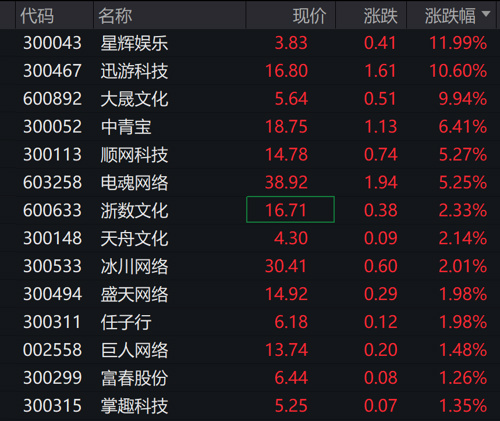
Task: Open 天舟文化 stock details
Action: tap(134, 238)
